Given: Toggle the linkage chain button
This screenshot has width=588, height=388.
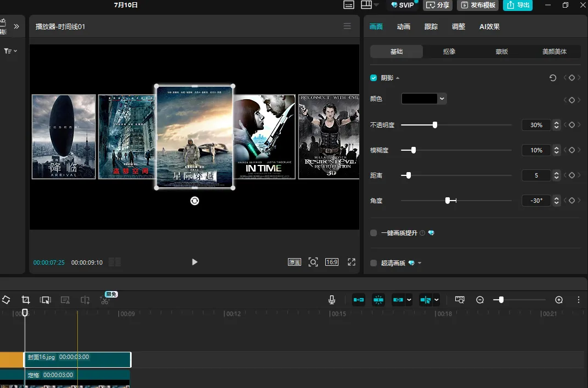Looking at the screenshot, I should point(398,300).
